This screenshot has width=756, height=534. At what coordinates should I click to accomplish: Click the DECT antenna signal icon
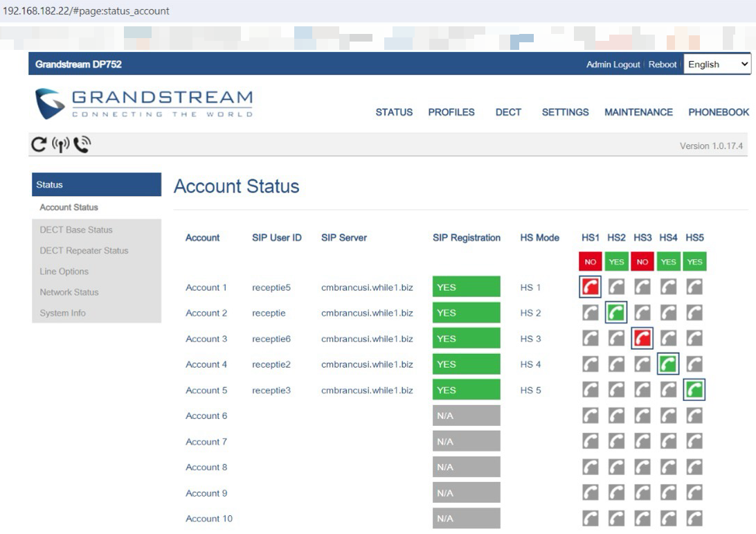[60, 144]
